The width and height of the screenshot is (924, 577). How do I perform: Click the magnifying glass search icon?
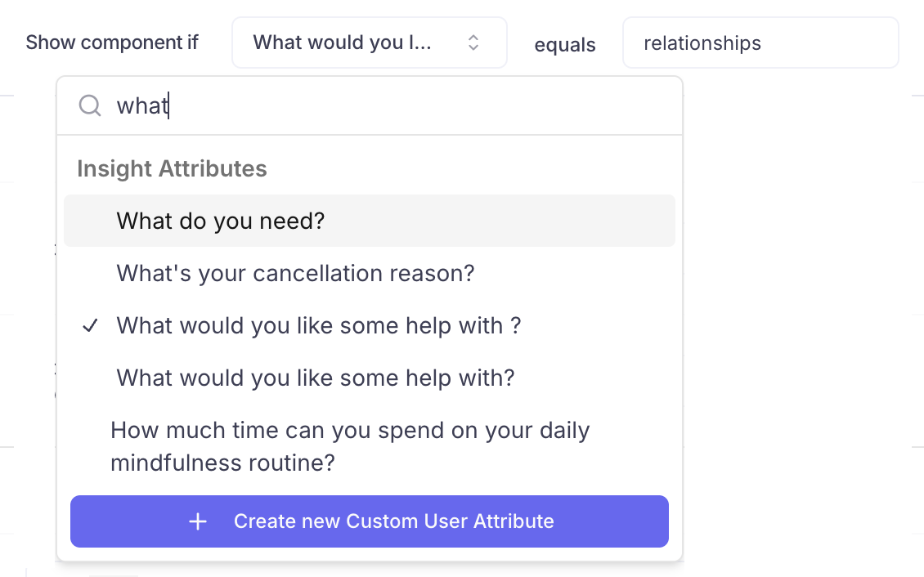(x=90, y=105)
